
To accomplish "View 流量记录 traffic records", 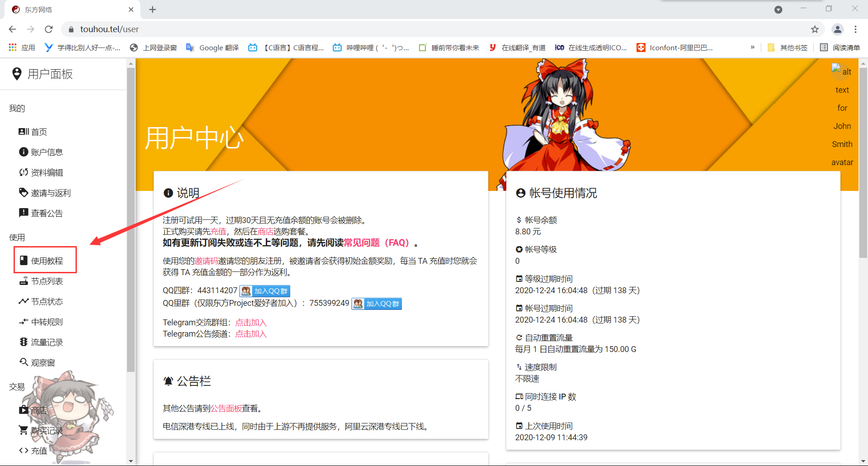I will click(x=47, y=342).
